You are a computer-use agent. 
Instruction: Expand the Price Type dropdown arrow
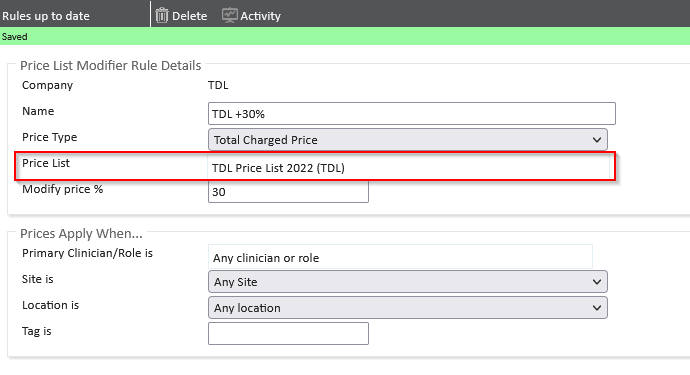(x=597, y=140)
